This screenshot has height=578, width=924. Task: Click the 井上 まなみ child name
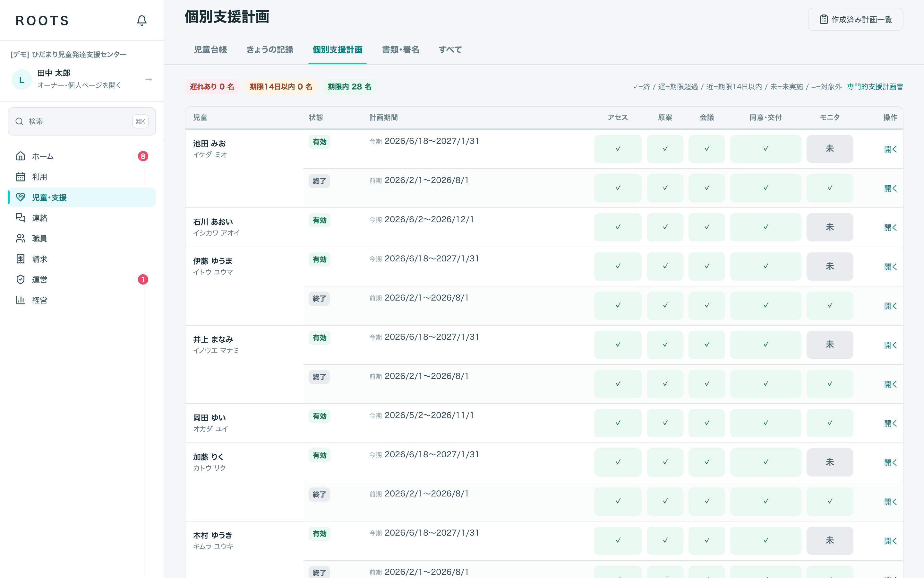click(x=213, y=339)
